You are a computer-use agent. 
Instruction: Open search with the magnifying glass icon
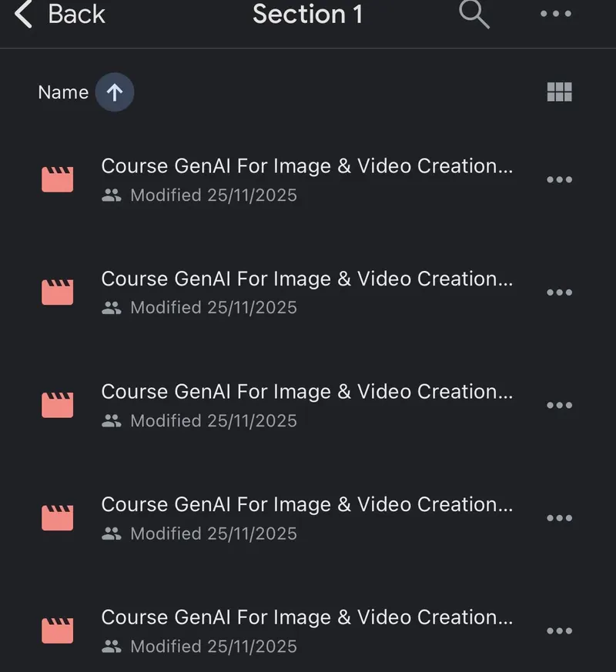474,14
